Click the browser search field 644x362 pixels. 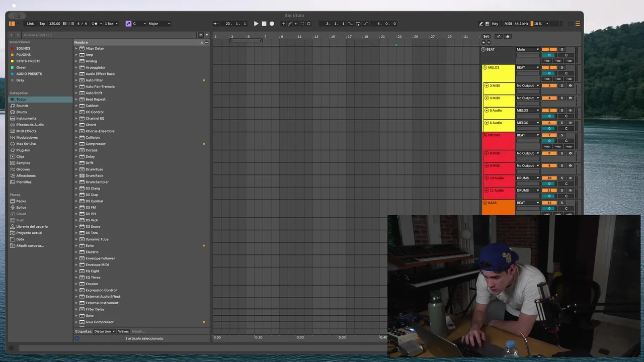[109, 35]
